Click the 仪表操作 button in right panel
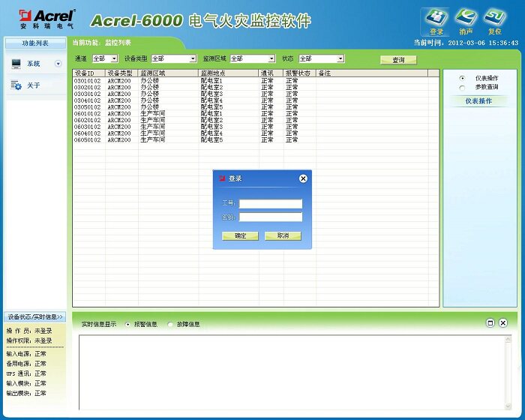 click(478, 100)
